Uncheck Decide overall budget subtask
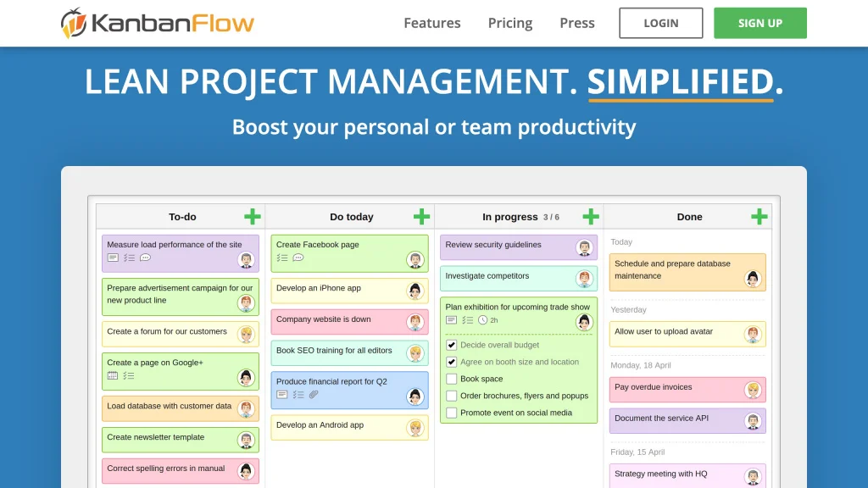The image size is (868, 488). tap(452, 346)
